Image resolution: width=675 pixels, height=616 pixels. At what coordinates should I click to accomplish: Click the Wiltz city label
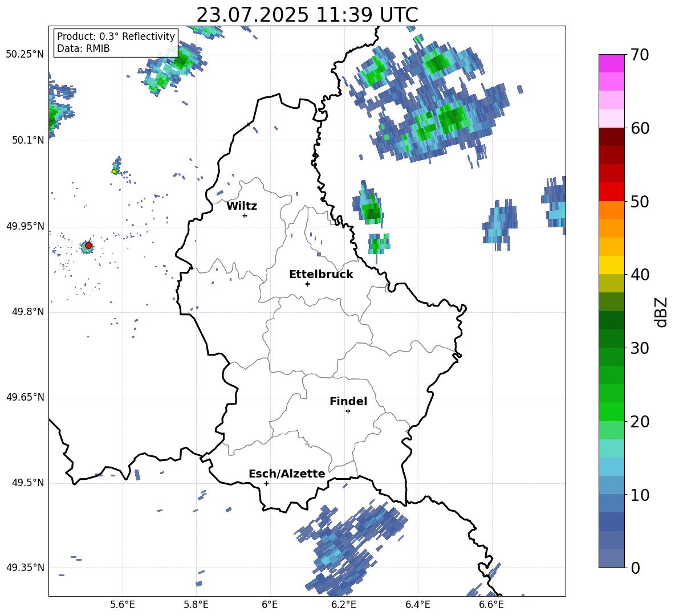[x=242, y=206]
